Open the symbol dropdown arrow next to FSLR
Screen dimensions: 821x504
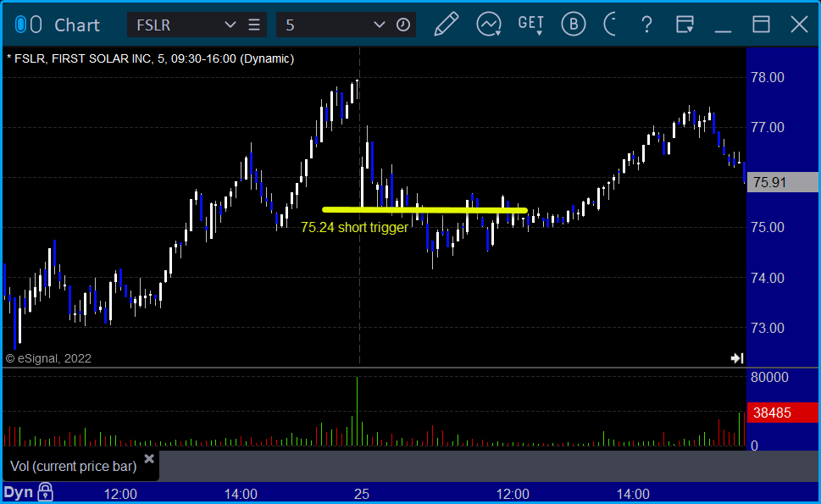(x=230, y=25)
